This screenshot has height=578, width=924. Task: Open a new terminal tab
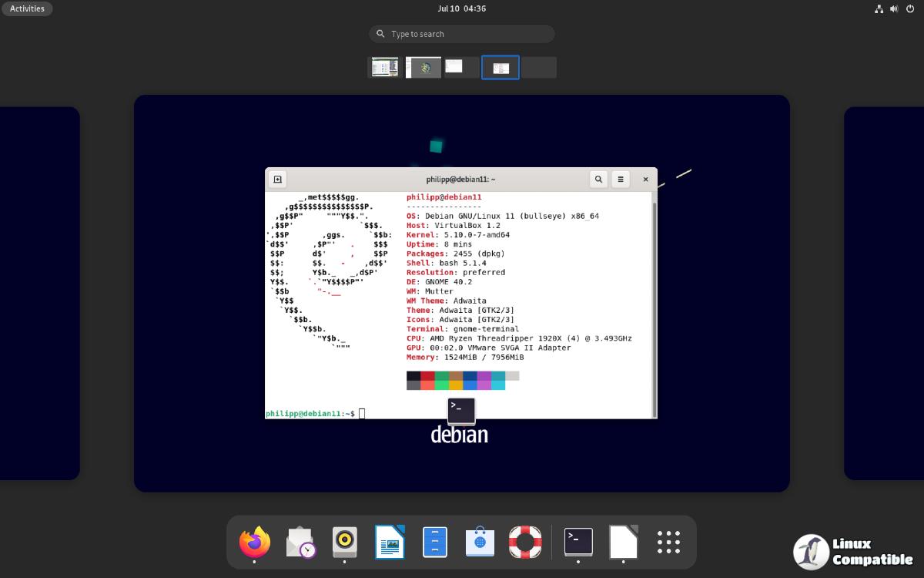[x=277, y=178]
